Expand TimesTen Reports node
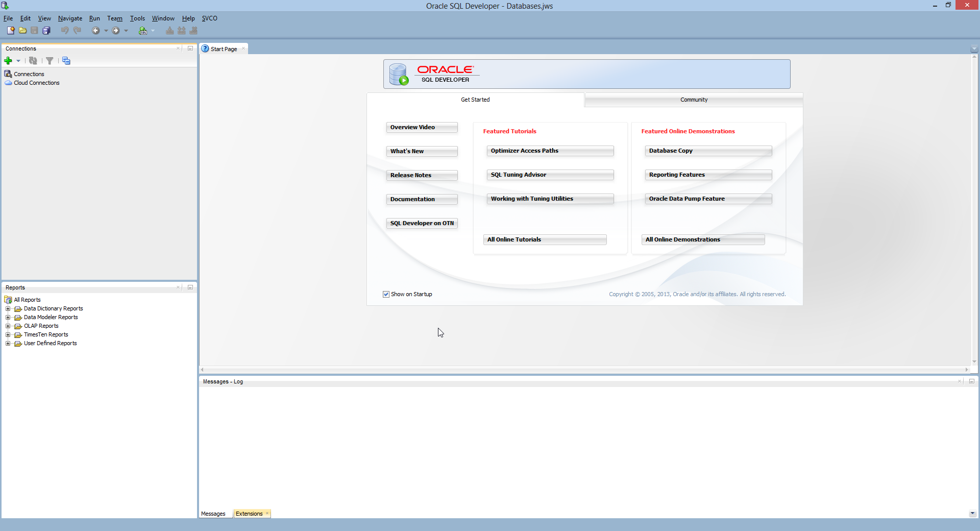Screen dimensions: 980x531 [8, 334]
